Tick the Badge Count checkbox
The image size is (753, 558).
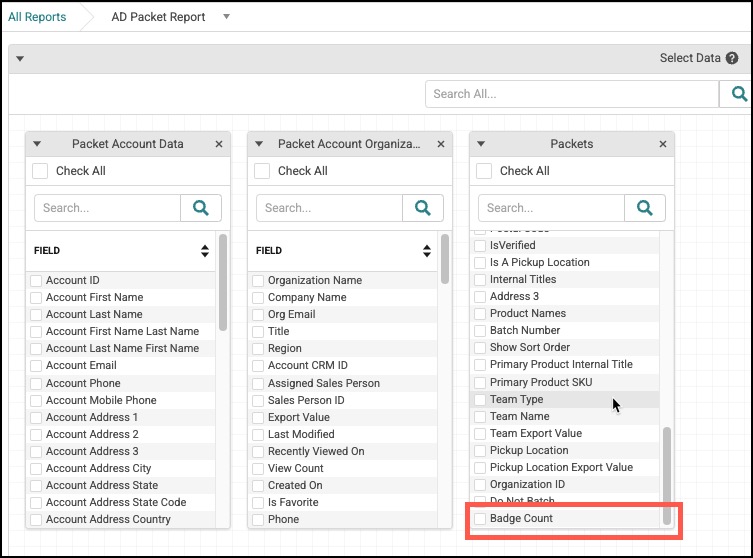coord(480,519)
